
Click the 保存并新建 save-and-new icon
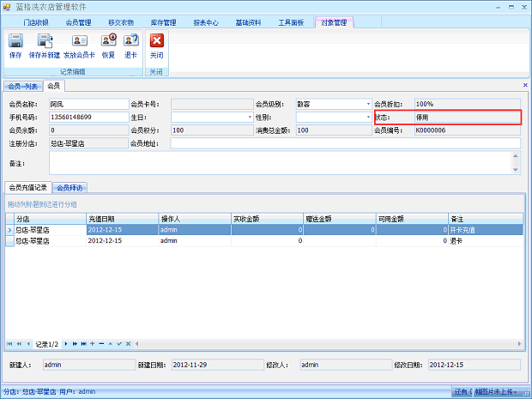[x=45, y=40]
